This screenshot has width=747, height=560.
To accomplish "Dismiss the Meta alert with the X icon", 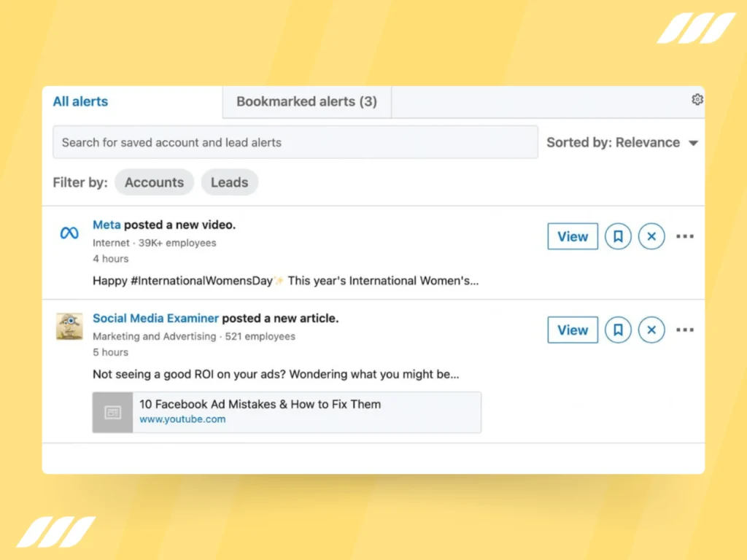I will click(651, 236).
